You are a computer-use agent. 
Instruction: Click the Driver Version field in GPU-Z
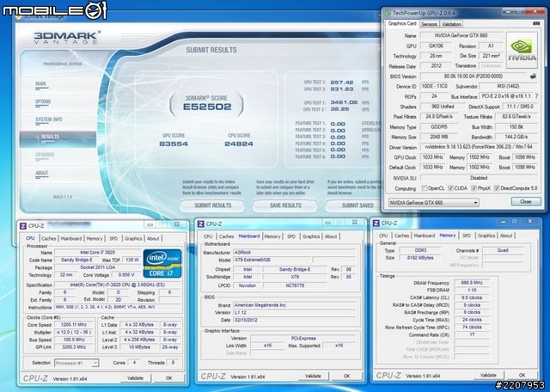tap(479, 147)
